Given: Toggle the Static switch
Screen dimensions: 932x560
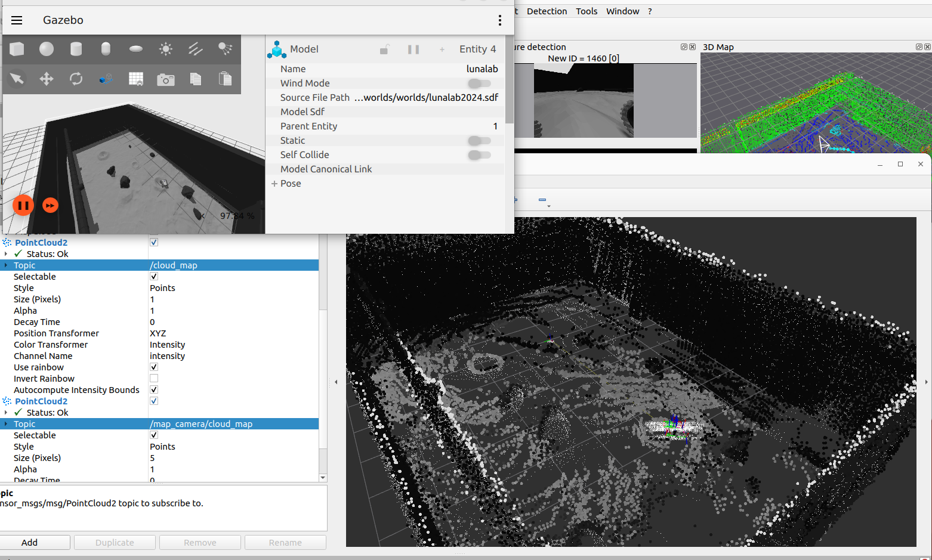Looking at the screenshot, I should (x=479, y=141).
